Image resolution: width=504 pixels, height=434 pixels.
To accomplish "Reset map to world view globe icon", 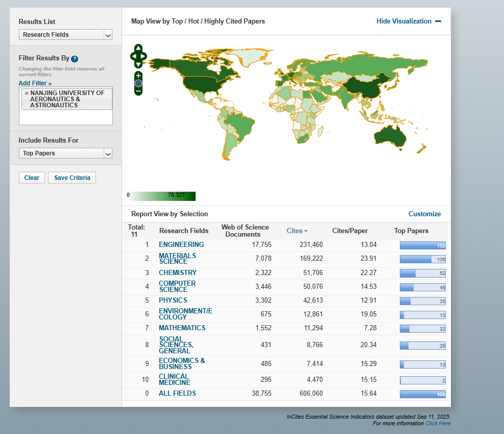I will tap(138, 83).
